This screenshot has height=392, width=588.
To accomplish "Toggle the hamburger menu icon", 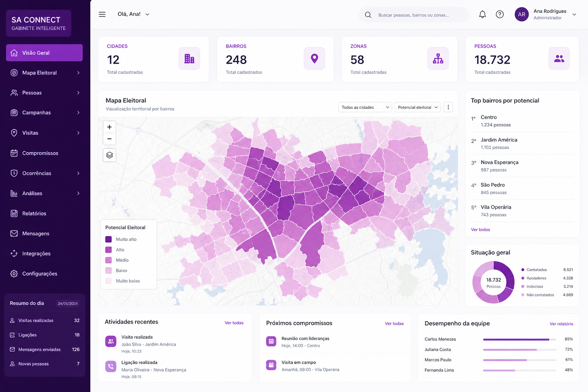I will [x=102, y=15].
